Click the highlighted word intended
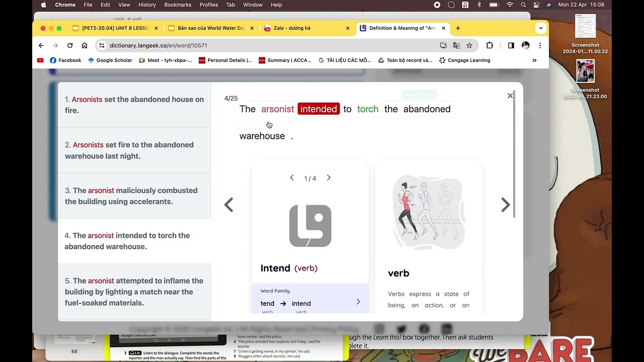Image resolution: width=644 pixels, height=362 pixels. click(318, 109)
